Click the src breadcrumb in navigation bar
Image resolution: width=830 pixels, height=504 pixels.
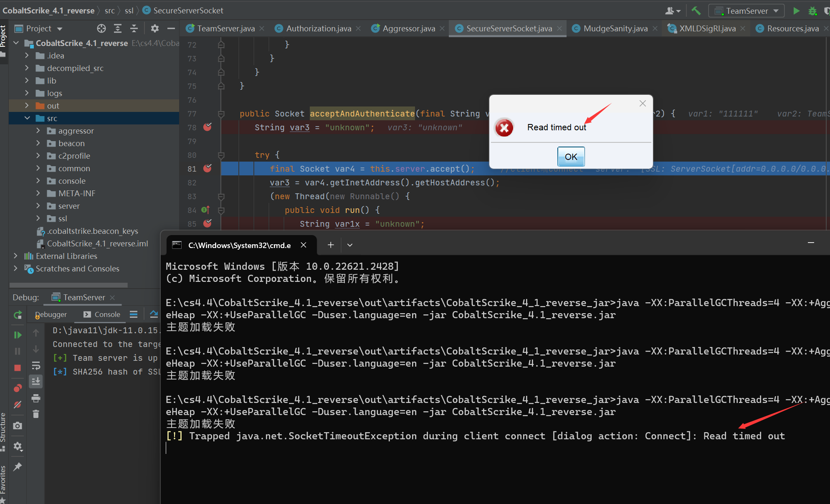click(110, 10)
